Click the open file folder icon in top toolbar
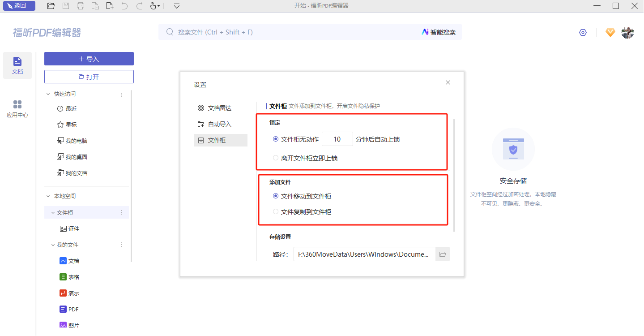This screenshot has width=644, height=336. [x=51, y=6]
